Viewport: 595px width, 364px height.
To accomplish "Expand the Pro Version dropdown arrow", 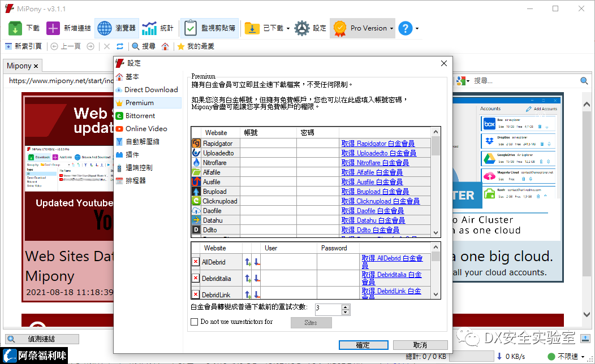I will coord(391,28).
